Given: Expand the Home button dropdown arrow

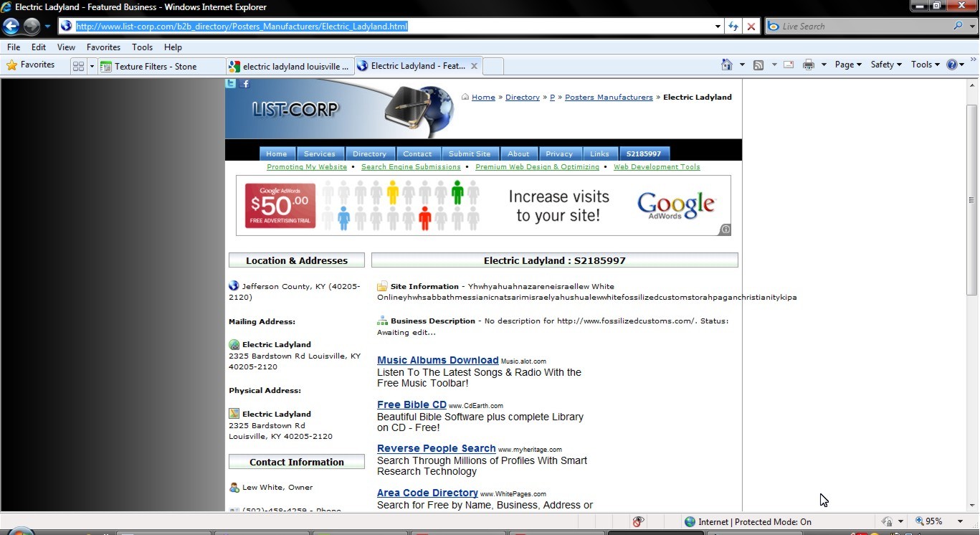Looking at the screenshot, I should pos(742,65).
